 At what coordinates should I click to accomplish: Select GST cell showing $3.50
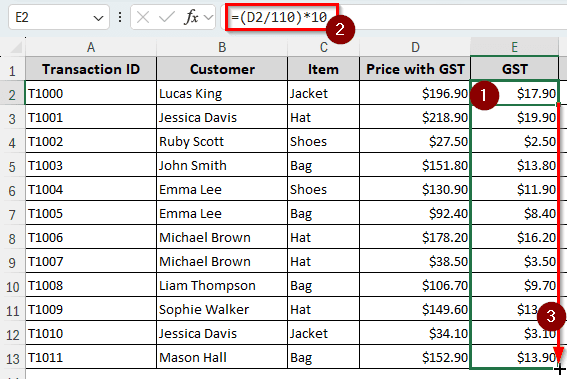514,261
